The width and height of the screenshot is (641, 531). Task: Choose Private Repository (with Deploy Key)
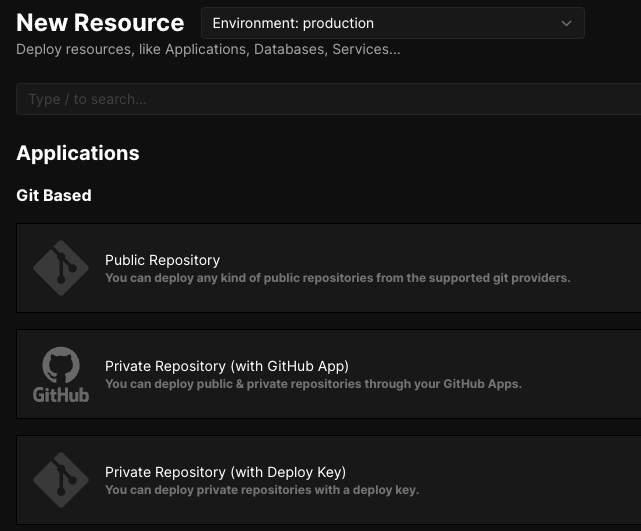[x=225, y=472]
